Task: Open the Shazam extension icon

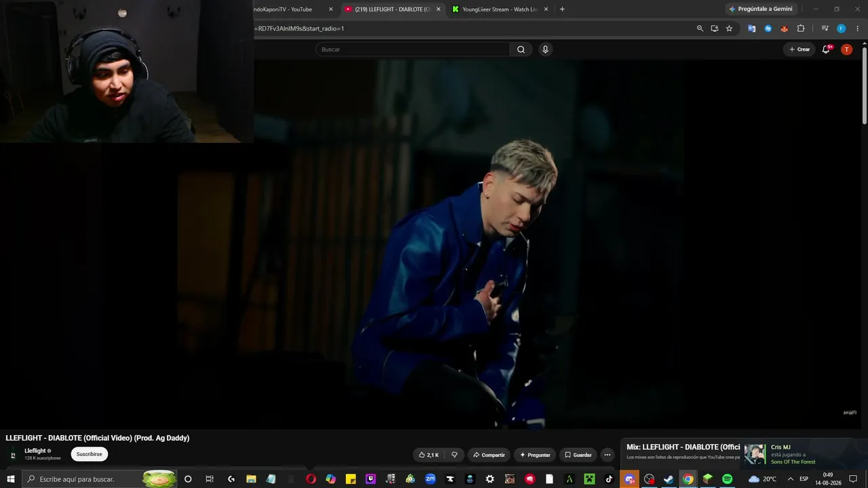Action: [x=768, y=28]
